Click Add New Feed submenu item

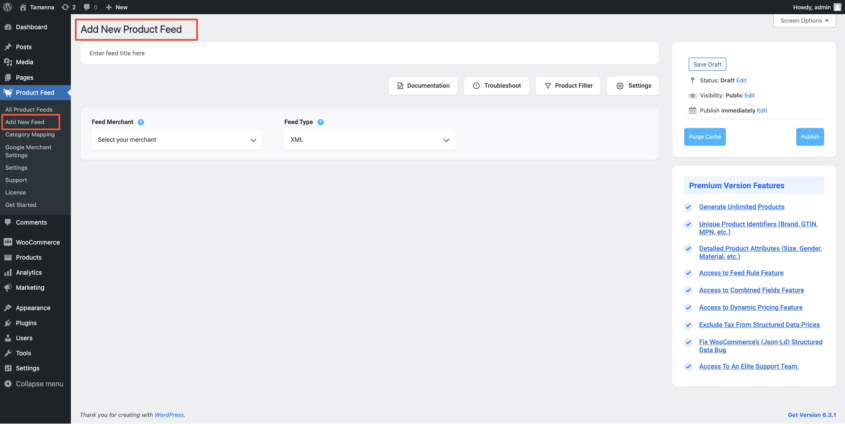point(25,122)
